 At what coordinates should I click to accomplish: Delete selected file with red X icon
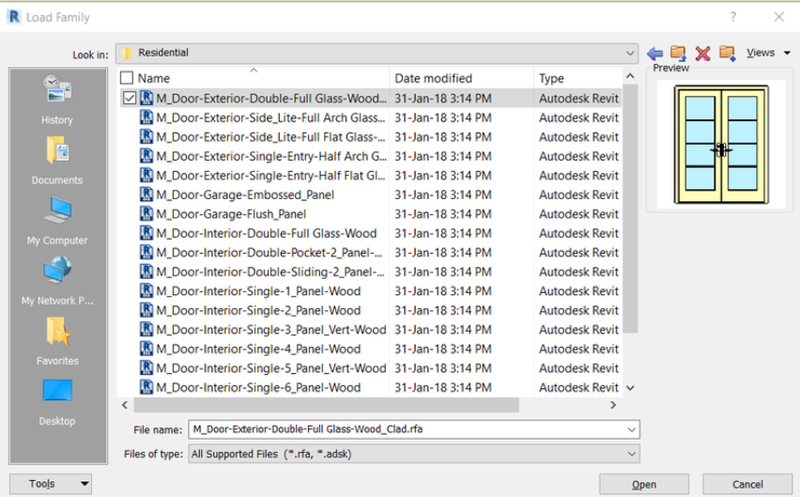pyautogui.click(x=703, y=53)
